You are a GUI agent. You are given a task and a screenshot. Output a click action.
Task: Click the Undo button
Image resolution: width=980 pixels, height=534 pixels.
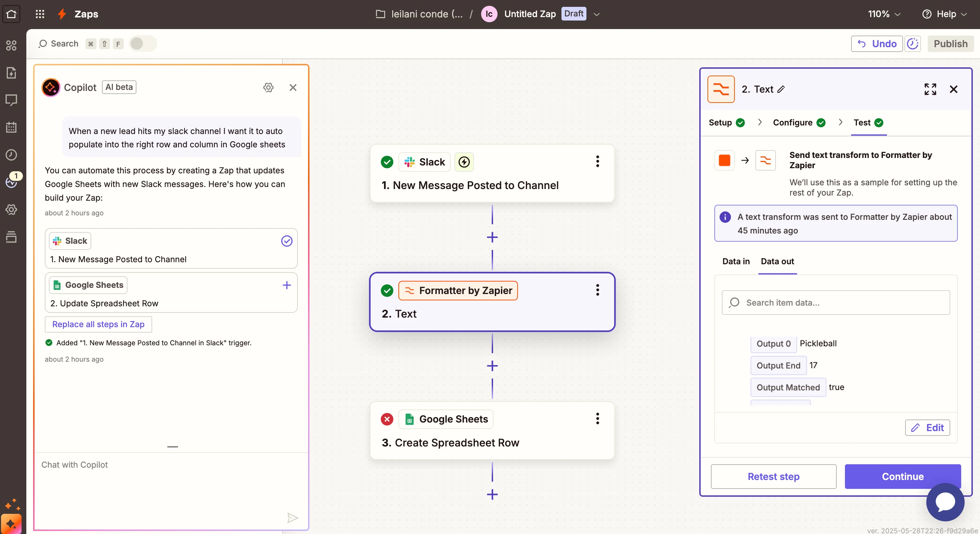click(x=876, y=44)
